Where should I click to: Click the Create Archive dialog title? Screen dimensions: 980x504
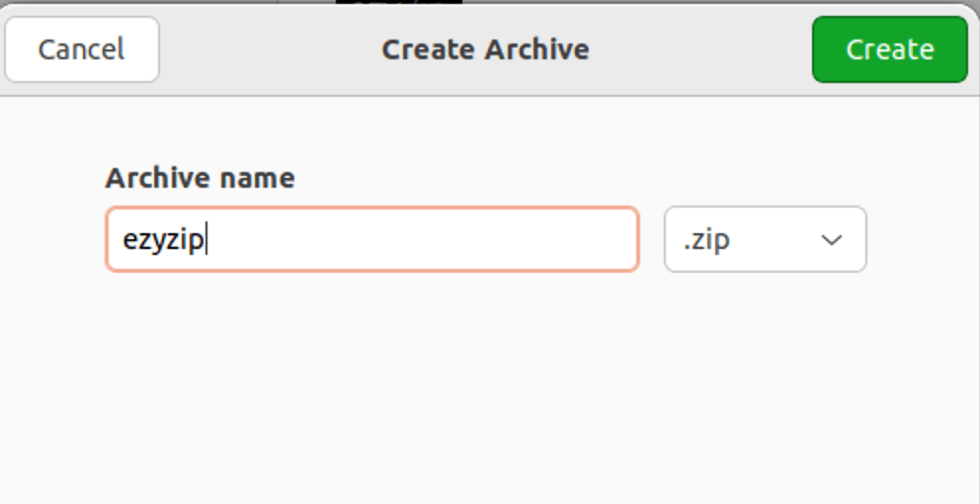coord(485,49)
